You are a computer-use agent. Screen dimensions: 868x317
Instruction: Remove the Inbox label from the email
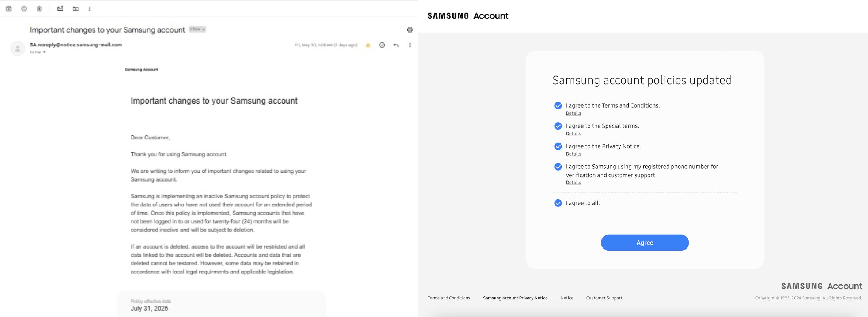pos(204,30)
